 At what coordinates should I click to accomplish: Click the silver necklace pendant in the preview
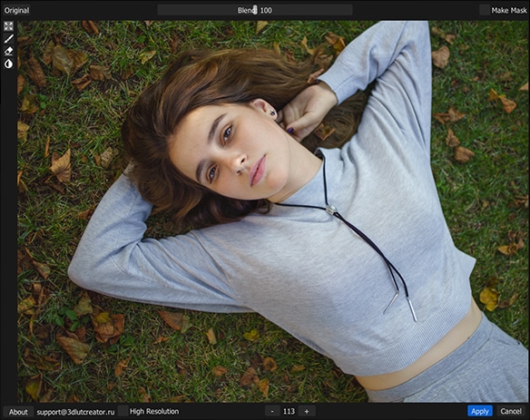pos(331,210)
